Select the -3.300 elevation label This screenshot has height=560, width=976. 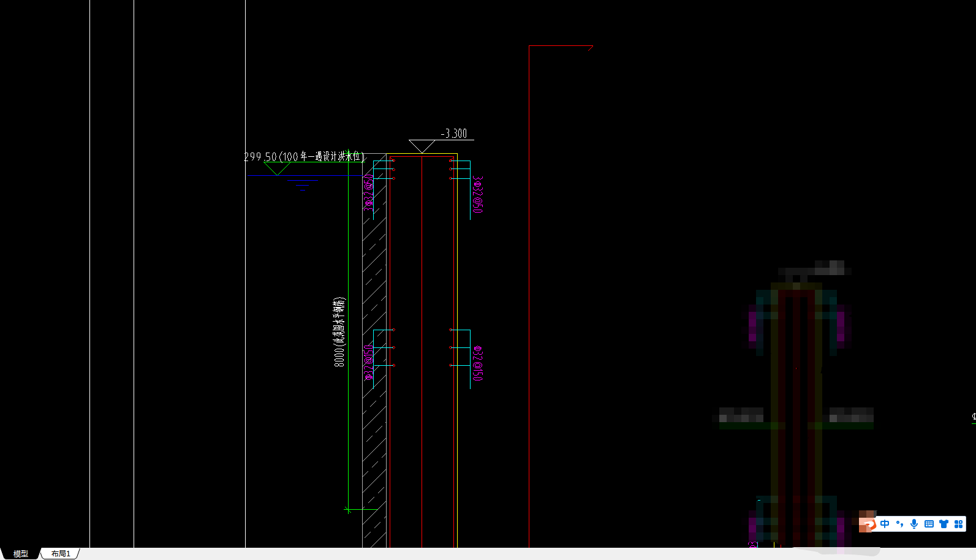pyautogui.click(x=454, y=134)
